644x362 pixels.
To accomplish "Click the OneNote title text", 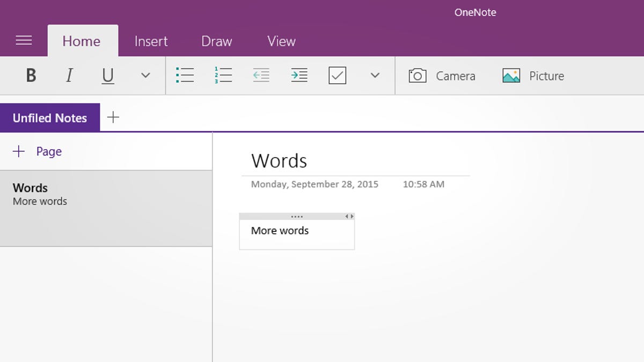I will (475, 12).
